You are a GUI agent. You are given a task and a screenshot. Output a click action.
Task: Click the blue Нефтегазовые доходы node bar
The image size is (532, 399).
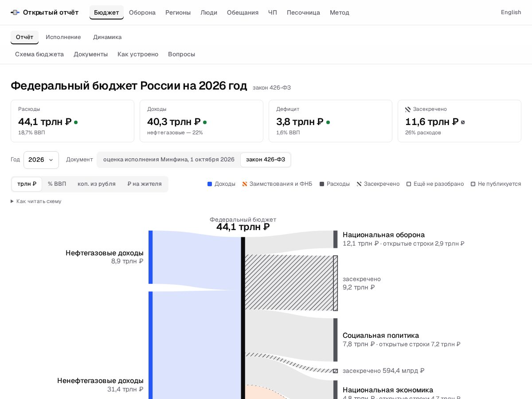click(x=151, y=257)
